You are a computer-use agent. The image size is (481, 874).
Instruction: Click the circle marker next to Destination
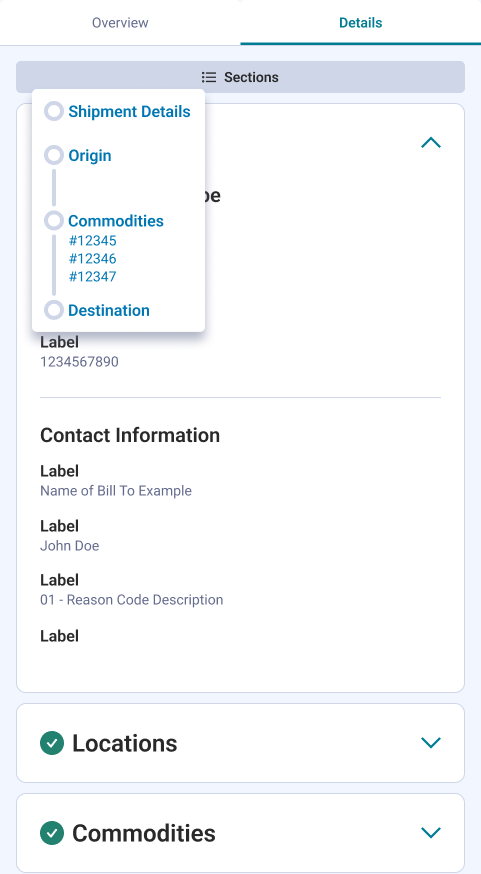click(54, 310)
